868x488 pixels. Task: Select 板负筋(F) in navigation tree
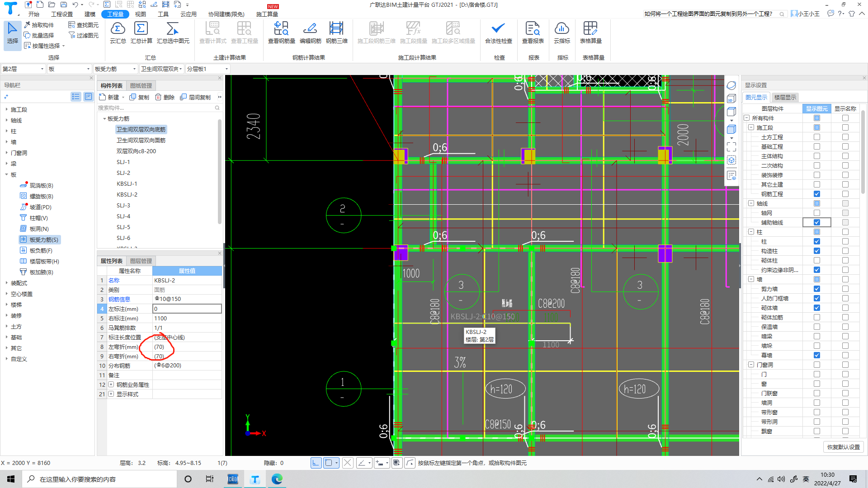click(36, 250)
